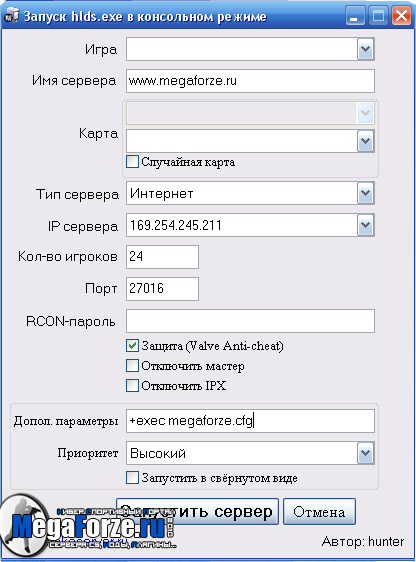Click the Запустить сервер button
Viewport: 416px width, 562px height.
click(197, 511)
